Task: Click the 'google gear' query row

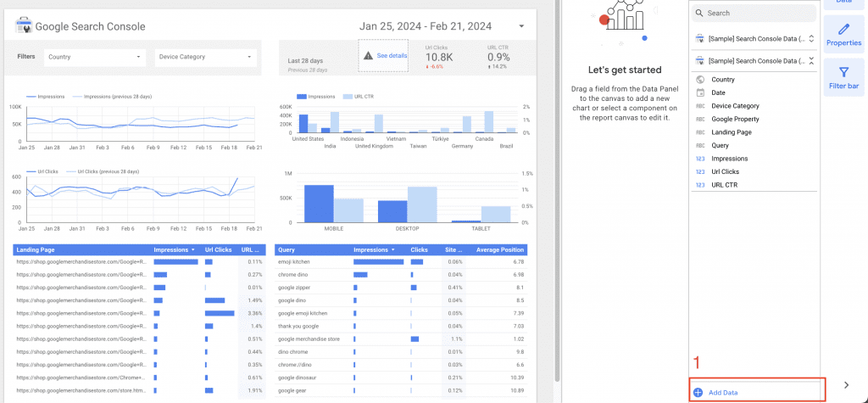Action: (x=401, y=390)
